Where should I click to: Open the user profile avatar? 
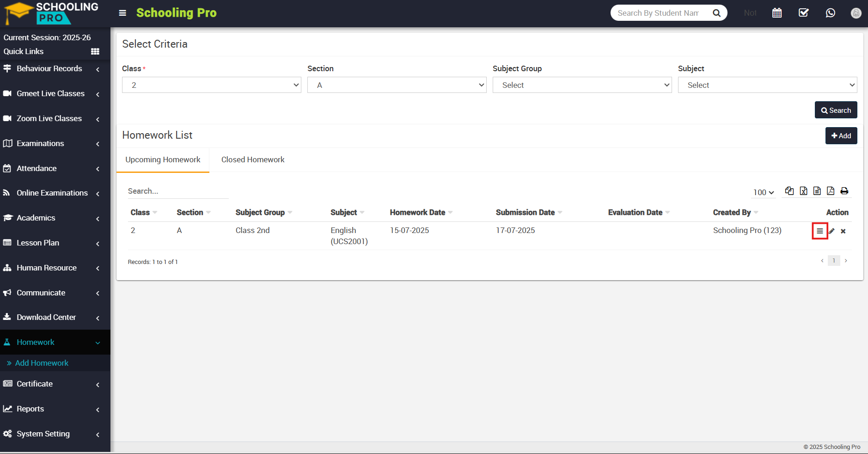(856, 13)
